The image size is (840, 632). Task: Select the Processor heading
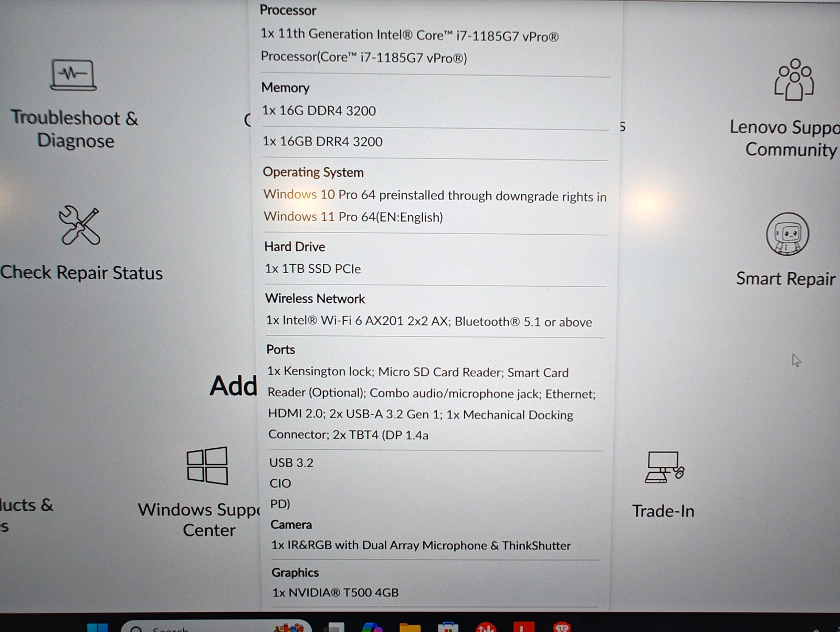point(288,10)
